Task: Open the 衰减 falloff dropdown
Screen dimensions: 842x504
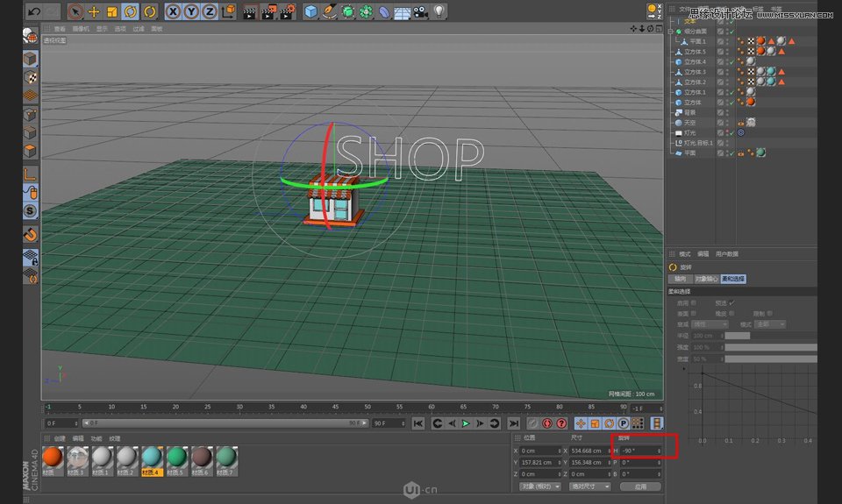Action: (x=710, y=324)
